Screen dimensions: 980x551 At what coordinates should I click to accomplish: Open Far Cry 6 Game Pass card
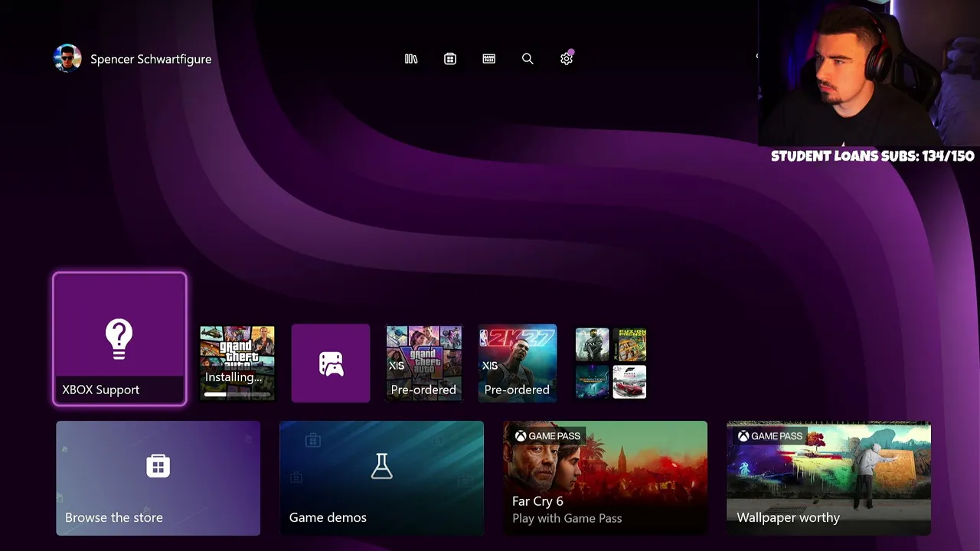pyautogui.click(x=606, y=478)
